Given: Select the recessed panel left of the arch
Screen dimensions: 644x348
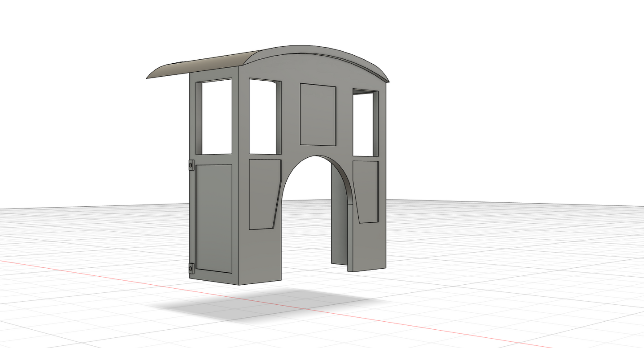Looking at the screenshot, I should tap(265, 194).
